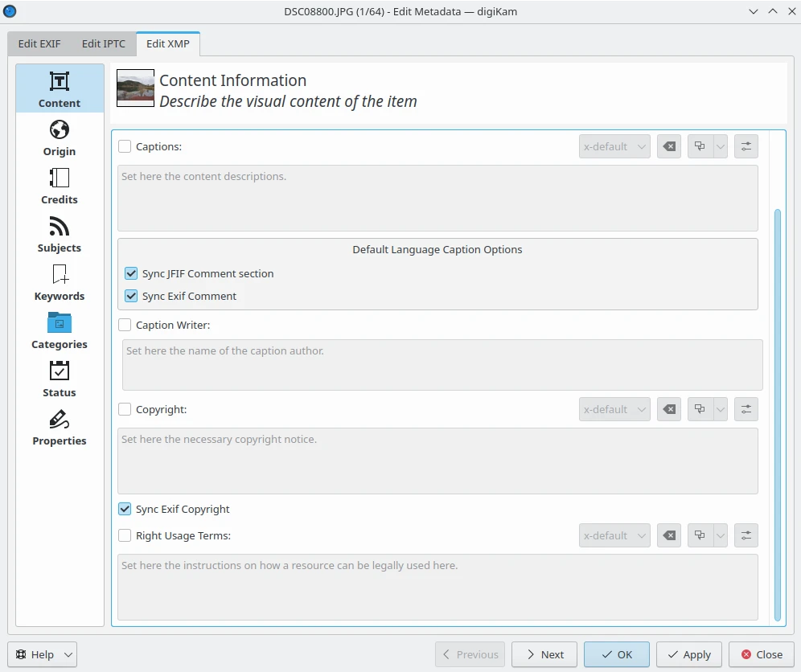This screenshot has height=672, width=801.
Task: Click the clear entry icon for Captions
Action: (669, 146)
